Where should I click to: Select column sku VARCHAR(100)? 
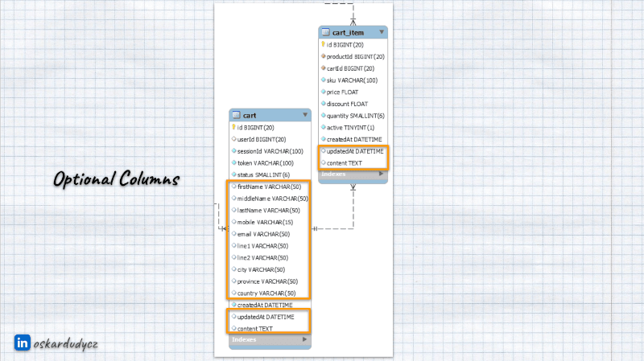pyautogui.click(x=352, y=80)
